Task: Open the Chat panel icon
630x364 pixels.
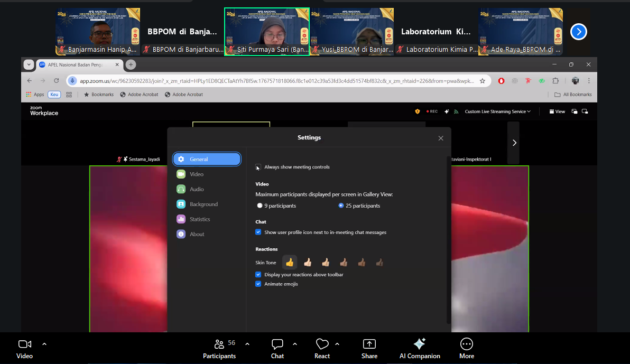Action: 277,344
